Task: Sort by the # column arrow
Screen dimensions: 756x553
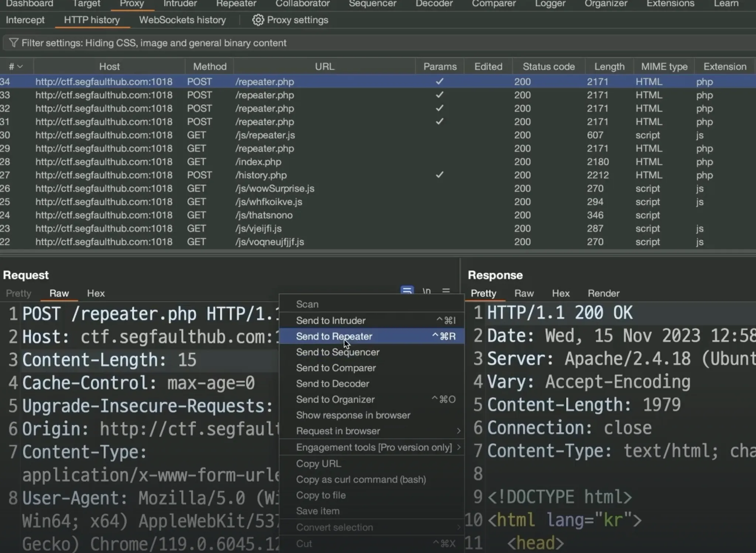Action: tap(20, 66)
